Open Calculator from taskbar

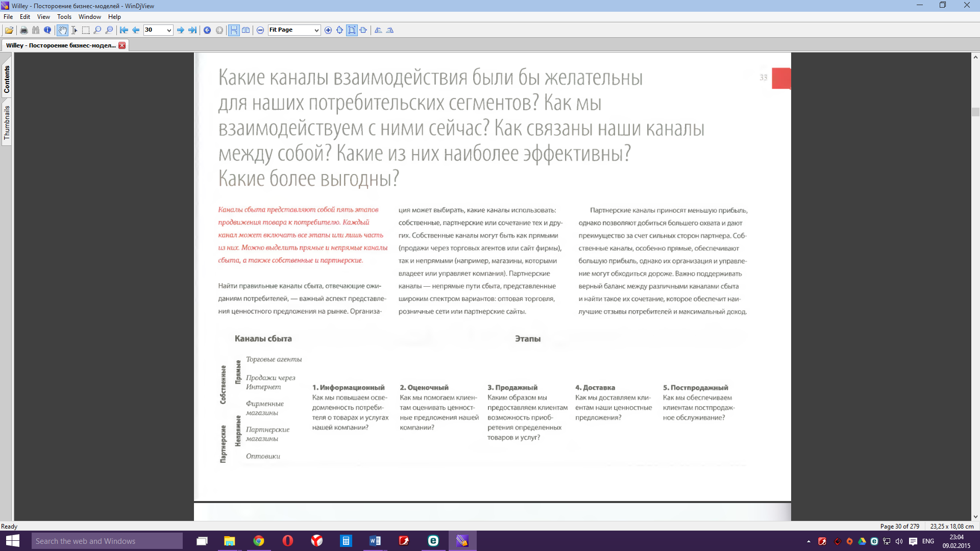point(346,541)
